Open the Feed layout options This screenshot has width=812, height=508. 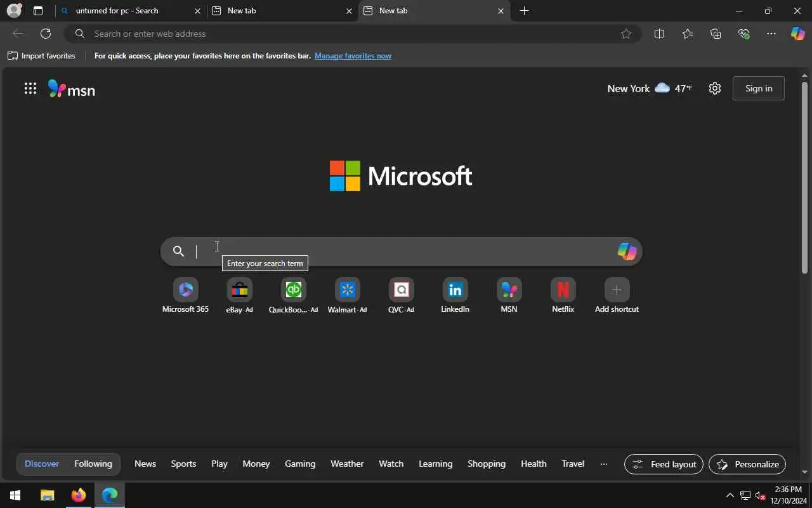pos(664,464)
